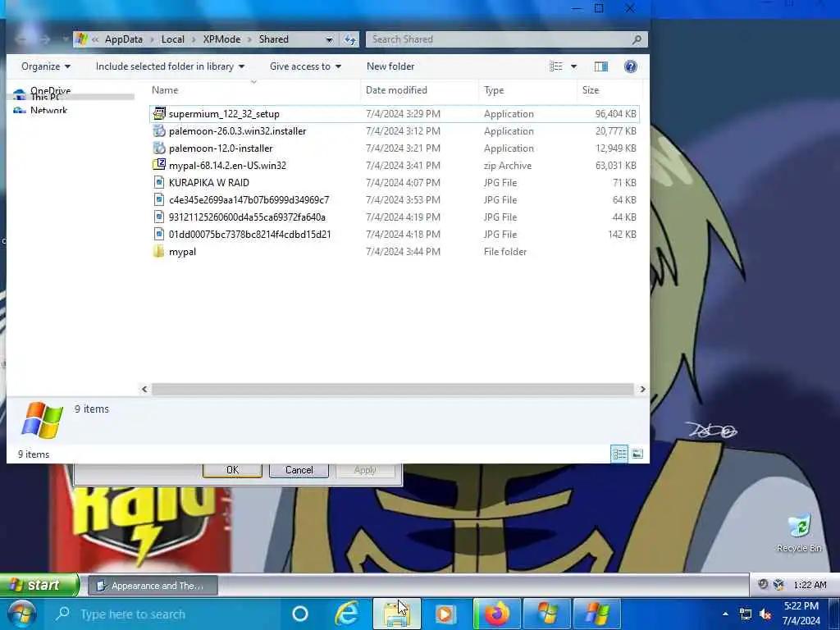
Task: Select file 01dd00075bc7378bc8214f4cdbd15d21
Action: click(249, 234)
